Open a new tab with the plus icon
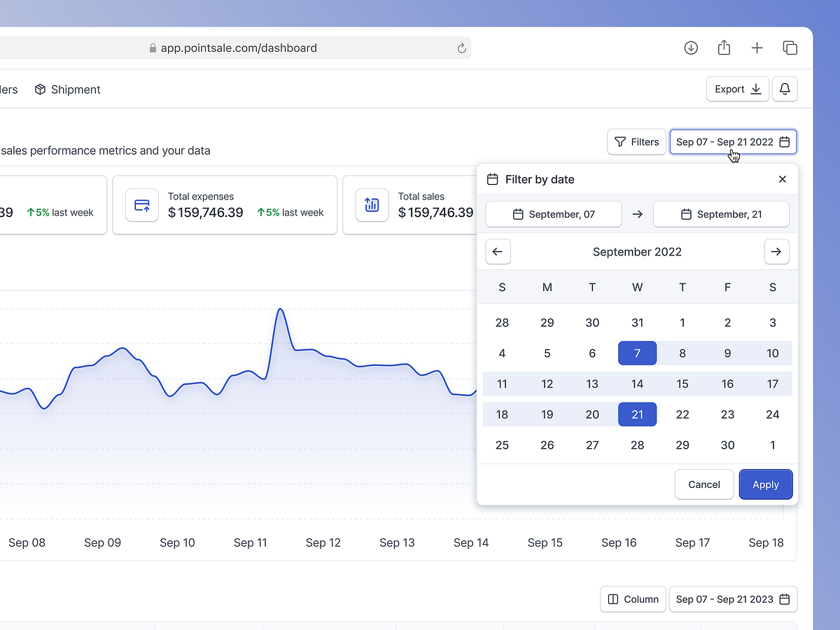Image resolution: width=840 pixels, height=630 pixels. point(757,48)
